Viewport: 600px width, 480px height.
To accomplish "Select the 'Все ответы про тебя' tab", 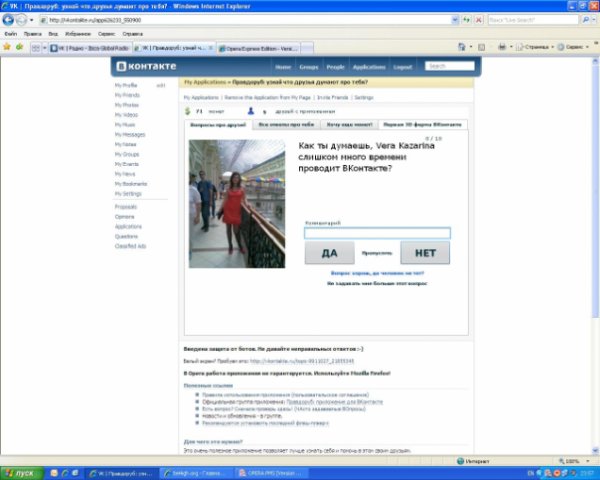I will click(x=287, y=125).
